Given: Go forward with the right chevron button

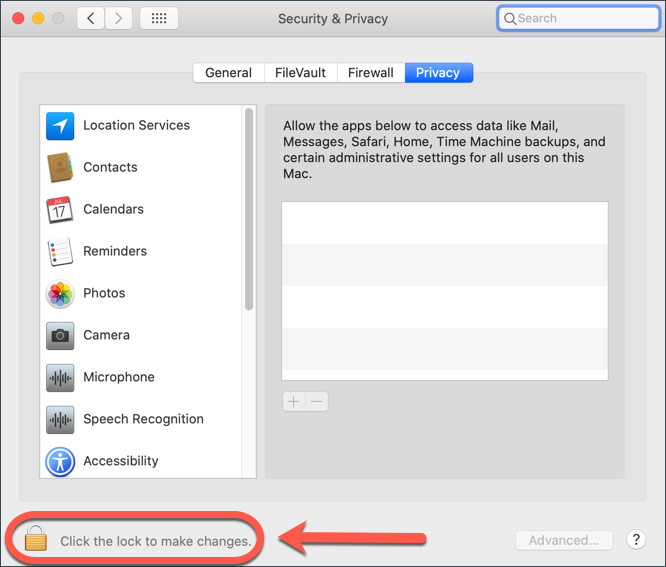Looking at the screenshot, I should click(x=119, y=18).
